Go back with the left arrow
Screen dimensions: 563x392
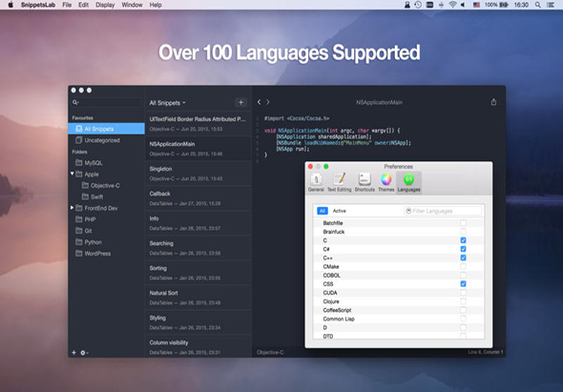tap(259, 102)
